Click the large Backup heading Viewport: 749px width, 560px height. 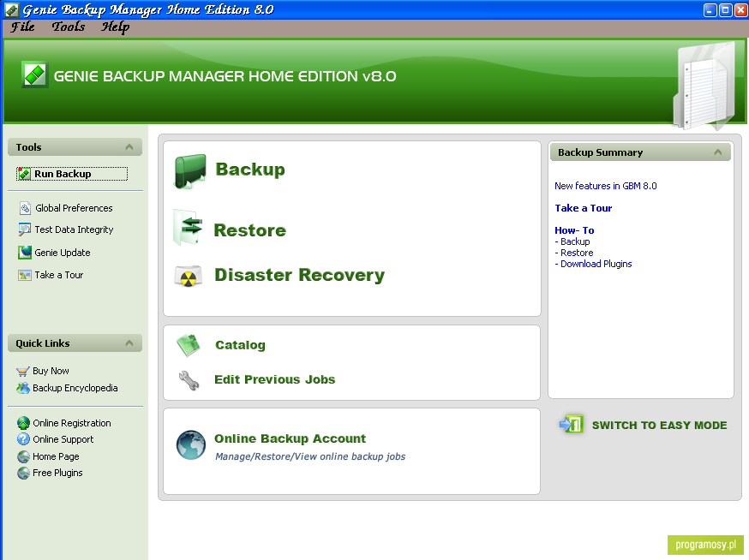coord(250,169)
